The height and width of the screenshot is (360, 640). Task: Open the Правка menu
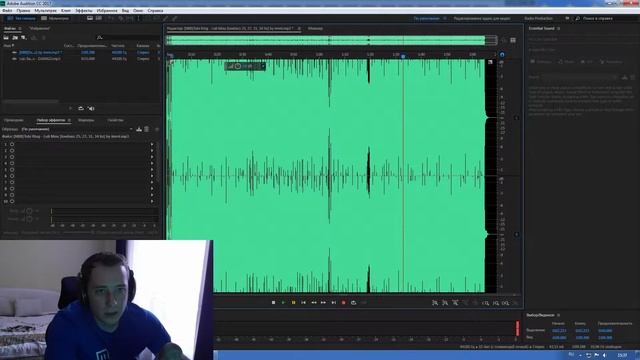pos(23,11)
